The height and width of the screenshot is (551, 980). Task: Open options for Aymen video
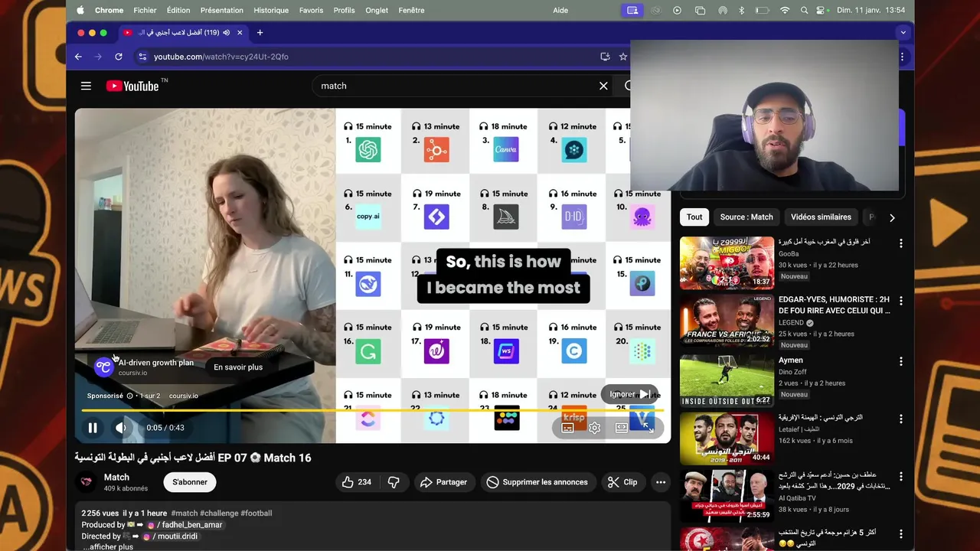coord(900,361)
